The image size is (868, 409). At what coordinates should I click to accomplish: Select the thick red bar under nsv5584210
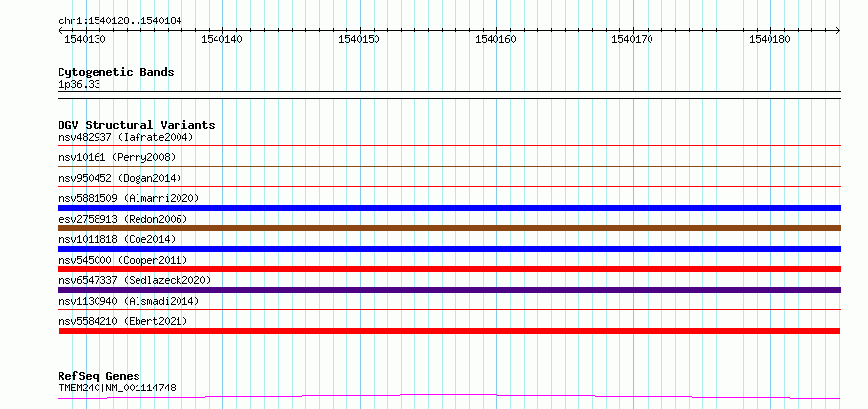tap(449, 331)
